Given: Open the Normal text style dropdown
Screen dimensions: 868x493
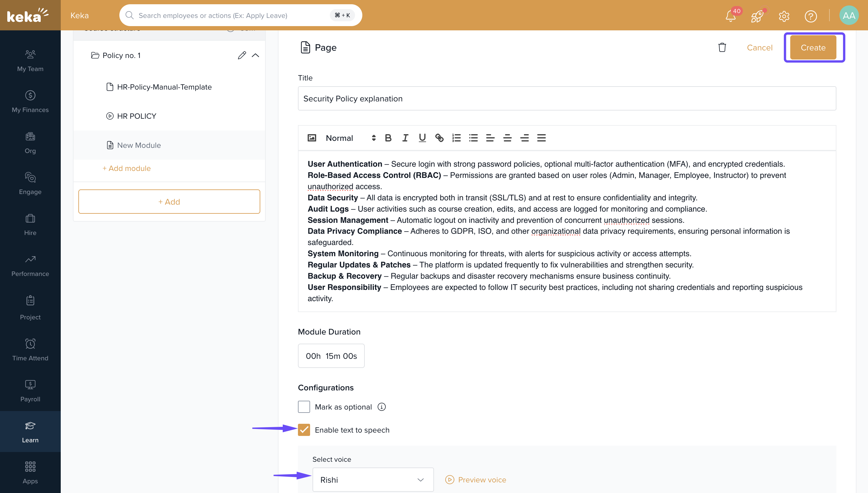Looking at the screenshot, I should click(x=350, y=138).
